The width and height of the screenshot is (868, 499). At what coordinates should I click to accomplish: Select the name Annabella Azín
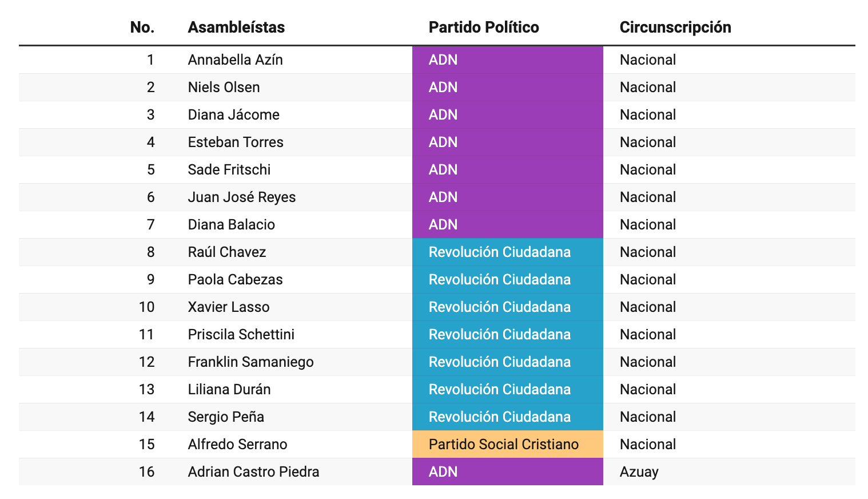tap(235, 60)
